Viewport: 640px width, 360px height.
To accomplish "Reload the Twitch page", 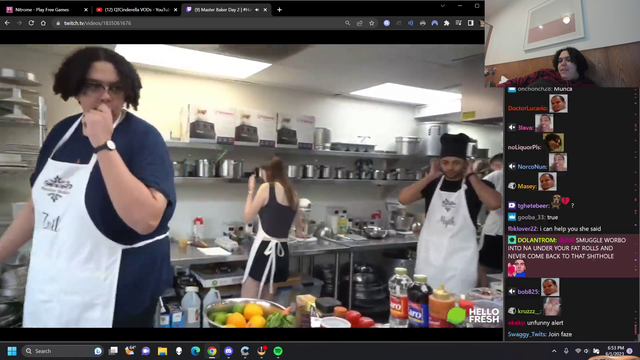I will click(31, 23).
